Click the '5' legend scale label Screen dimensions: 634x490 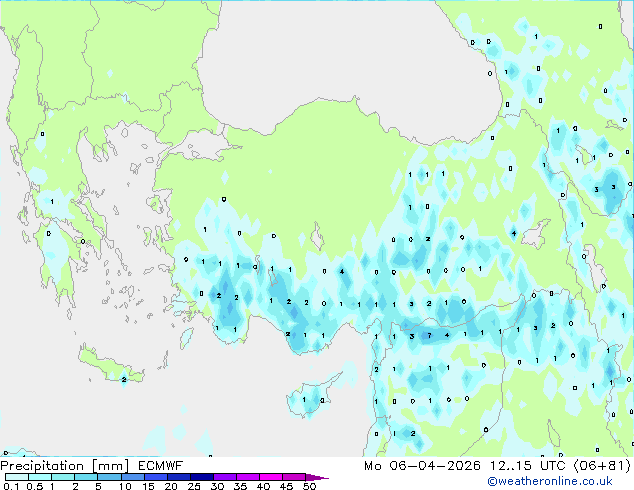coord(98,486)
